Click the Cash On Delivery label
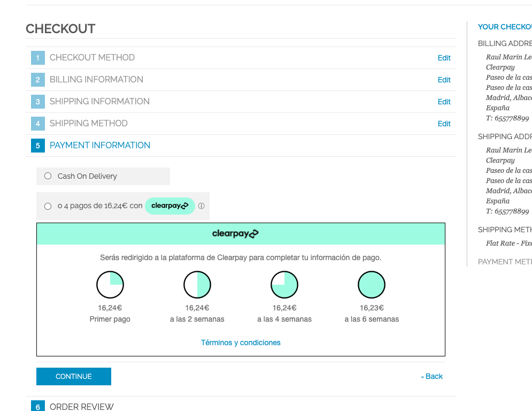The image size is (532, 411). (x=87, y=176)
